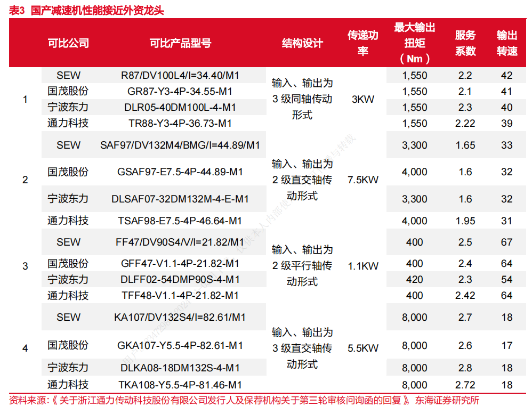532x414 pixels.
Task: Click the 传递功率 column header
Action: point(362,43)
